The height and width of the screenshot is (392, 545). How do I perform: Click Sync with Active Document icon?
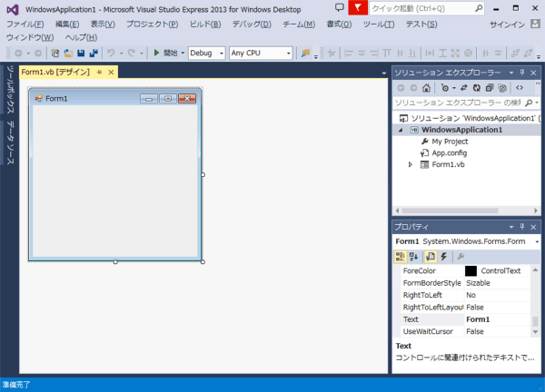pyautogui.click(x=463, y=88)
